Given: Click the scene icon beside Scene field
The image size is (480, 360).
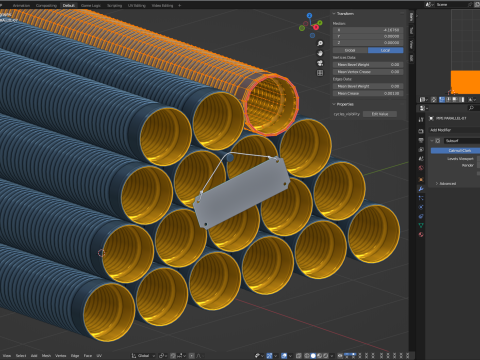Looking at the screenshot, I should (429, 4).
